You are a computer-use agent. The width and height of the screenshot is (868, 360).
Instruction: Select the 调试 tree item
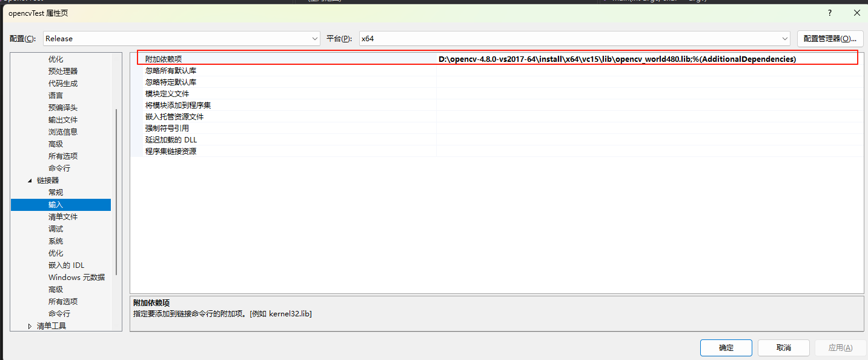pos(55,228)
